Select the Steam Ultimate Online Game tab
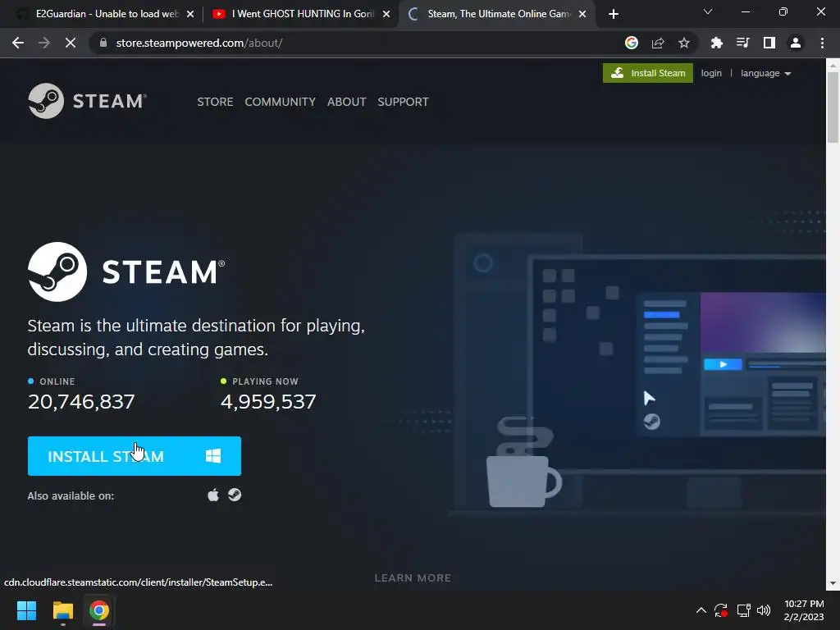The height and width of the screenshot is (630, 840). click(496, 14)
